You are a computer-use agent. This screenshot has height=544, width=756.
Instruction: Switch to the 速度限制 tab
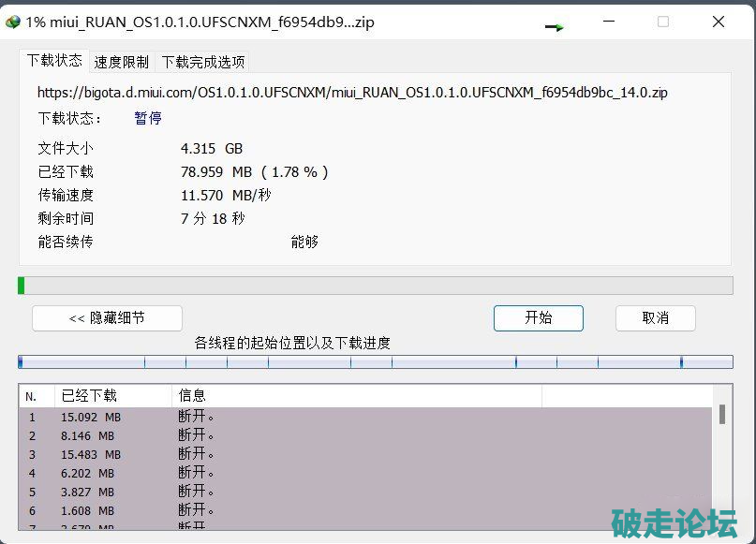tap(121, 62)
